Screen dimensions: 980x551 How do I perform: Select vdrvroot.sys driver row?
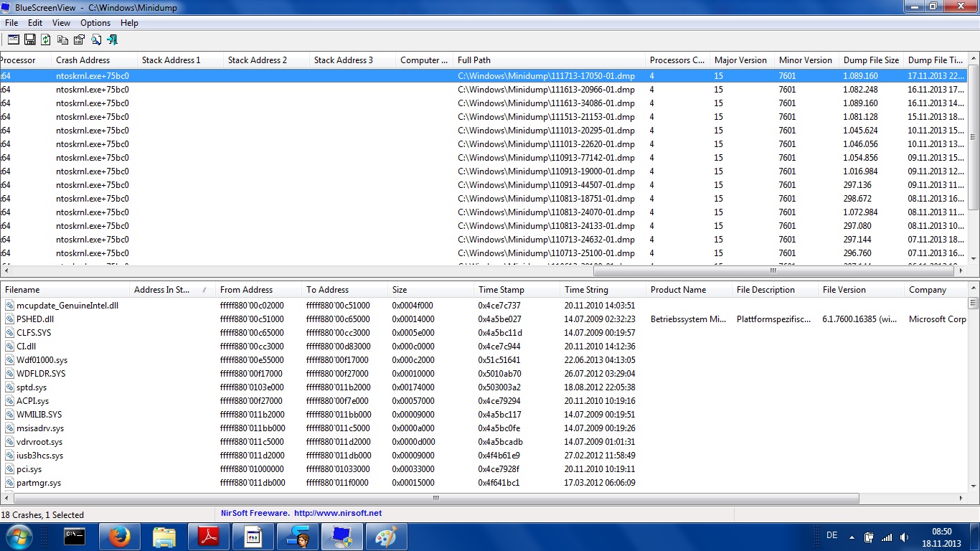(484, 442)
